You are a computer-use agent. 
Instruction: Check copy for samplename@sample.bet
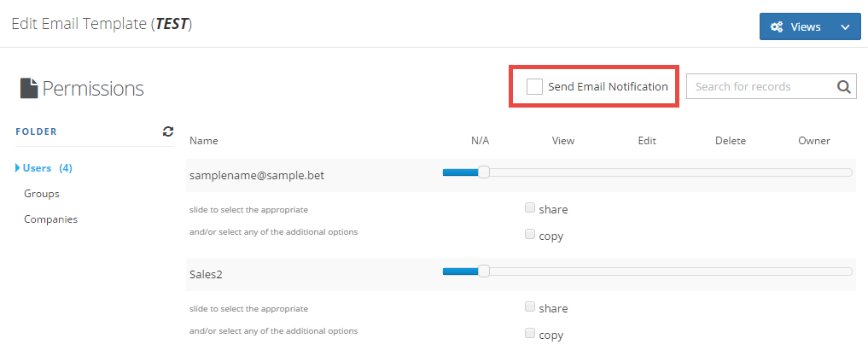point(530,234)
